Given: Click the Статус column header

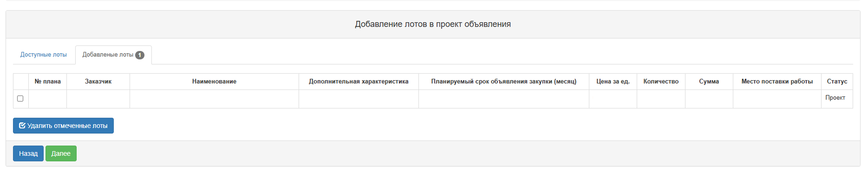Looking at the screenshot, I should (x=837, y=82).
